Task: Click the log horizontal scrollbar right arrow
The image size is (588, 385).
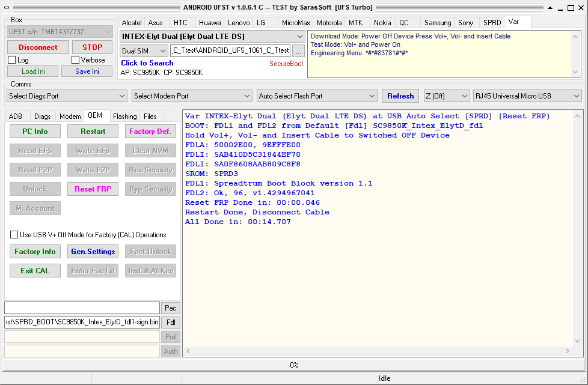Action: point(568,351)
